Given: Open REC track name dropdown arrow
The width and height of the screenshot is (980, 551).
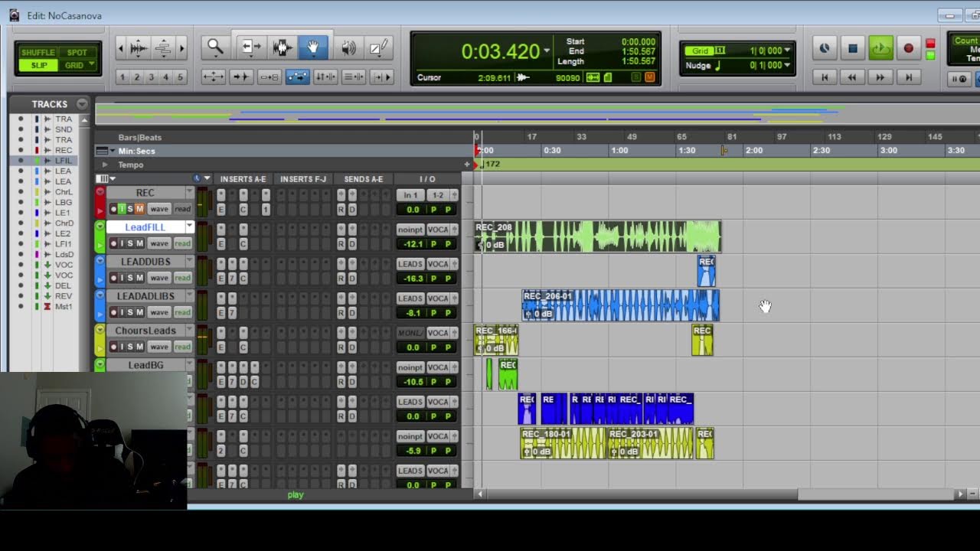Looking at the screenshot, I should click(189, 192).
